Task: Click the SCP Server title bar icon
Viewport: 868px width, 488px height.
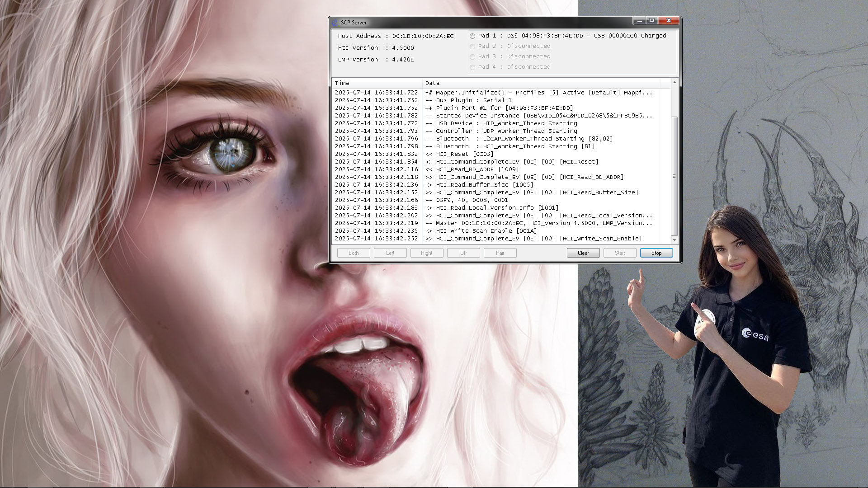Action: [x=335, y=22]
